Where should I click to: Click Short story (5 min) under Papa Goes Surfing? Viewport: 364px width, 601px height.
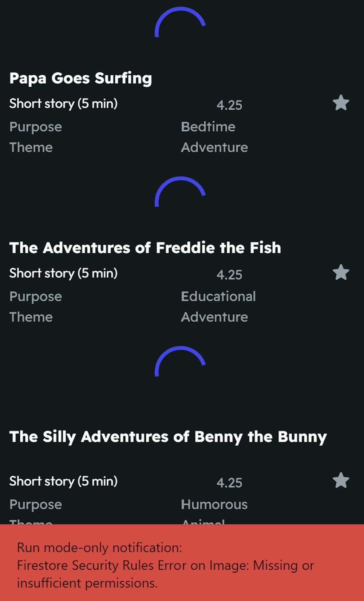click(x=63, y=104)
